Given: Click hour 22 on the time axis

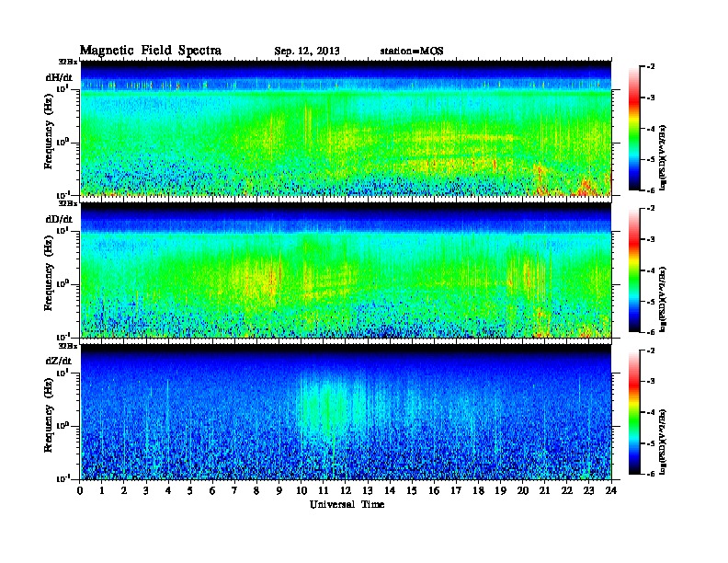Looking at the screenshot, I should [x=567, y=490].
